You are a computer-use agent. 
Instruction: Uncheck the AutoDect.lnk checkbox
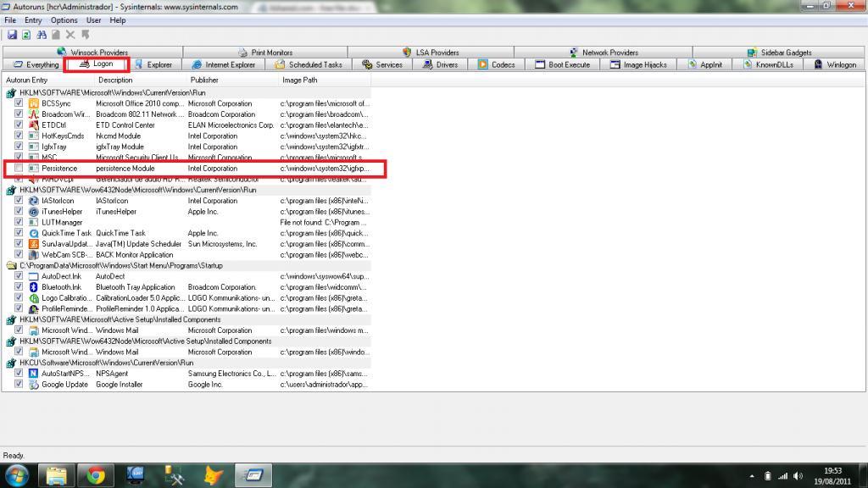click(19, 276)
